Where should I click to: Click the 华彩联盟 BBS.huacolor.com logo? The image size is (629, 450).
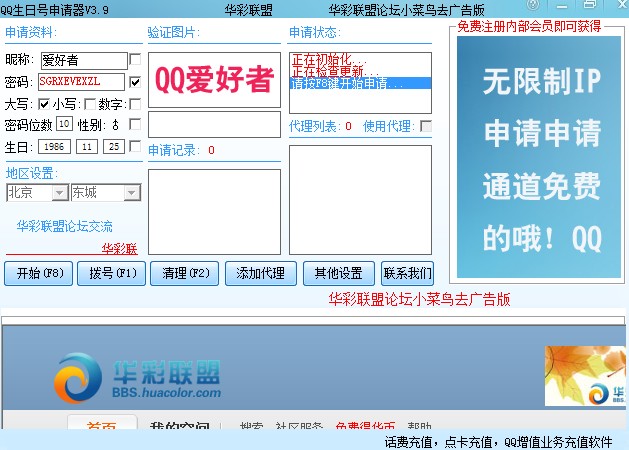[138, 378]
